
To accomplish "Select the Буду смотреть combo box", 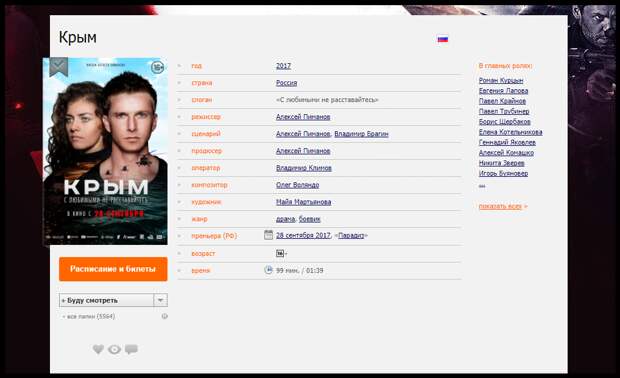I will pyautogui.click(x=113, y=300).
